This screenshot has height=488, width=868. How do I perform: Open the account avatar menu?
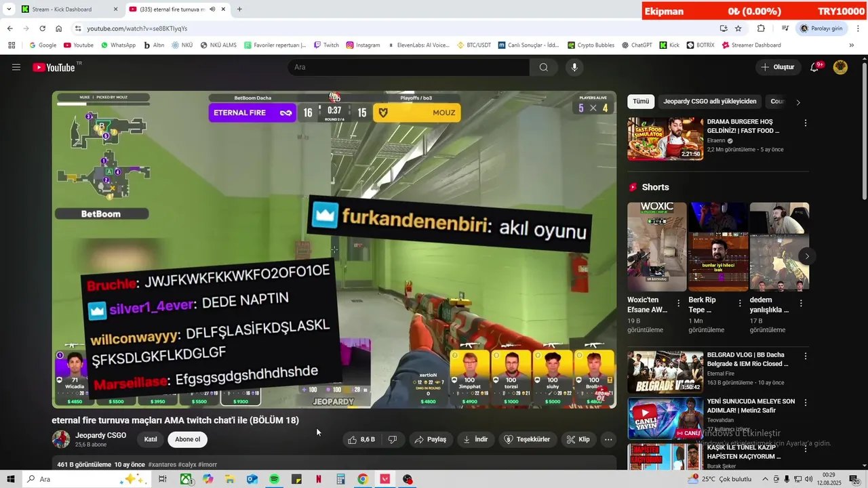[x=840, y=67]
